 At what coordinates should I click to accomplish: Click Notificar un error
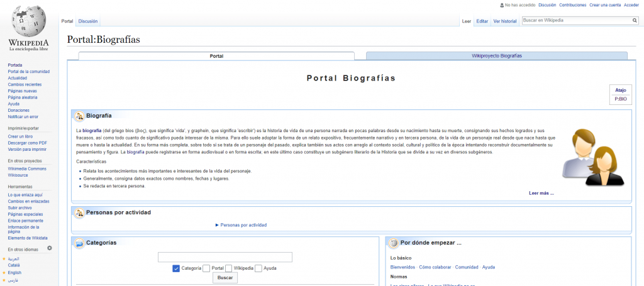point(23,117)
